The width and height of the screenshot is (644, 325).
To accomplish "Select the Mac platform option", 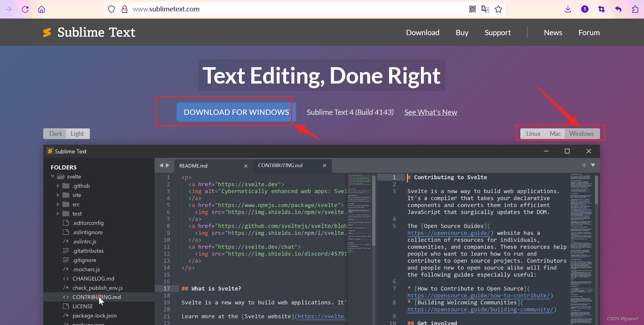I will [555, 134].
